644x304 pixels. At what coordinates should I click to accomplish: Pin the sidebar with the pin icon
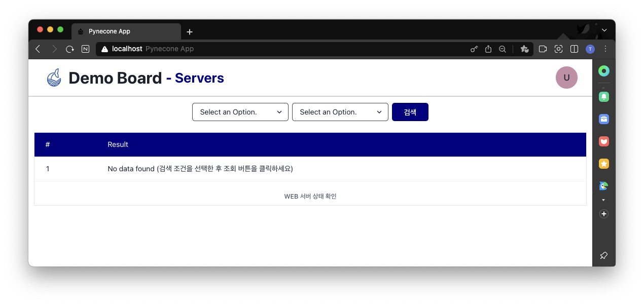point(603,255)
